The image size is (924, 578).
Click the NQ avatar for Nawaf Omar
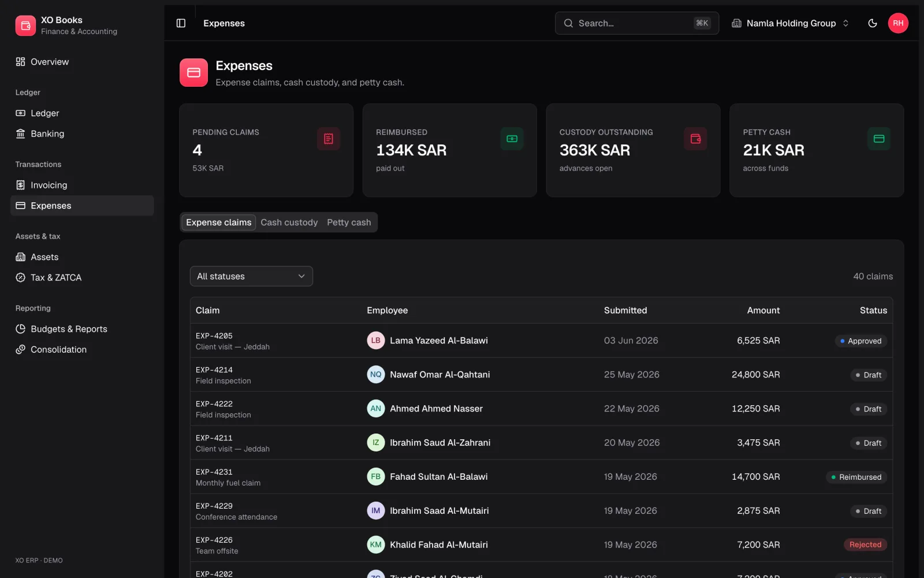[376, 375]
